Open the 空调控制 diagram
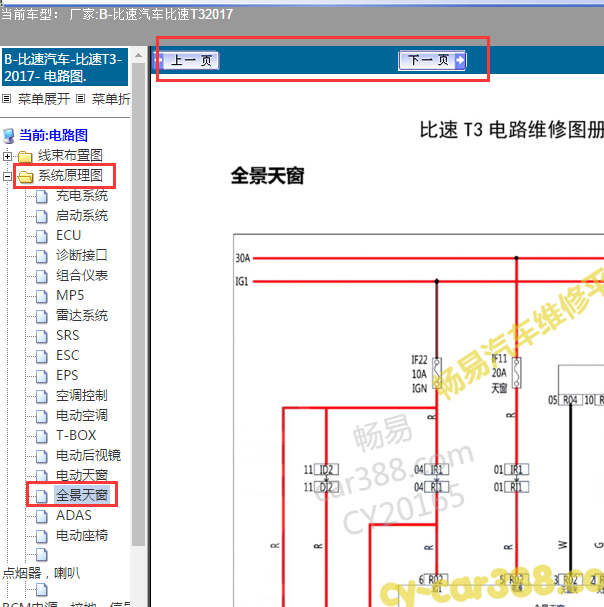The image size is (604, 607). [x=82, y=396]
